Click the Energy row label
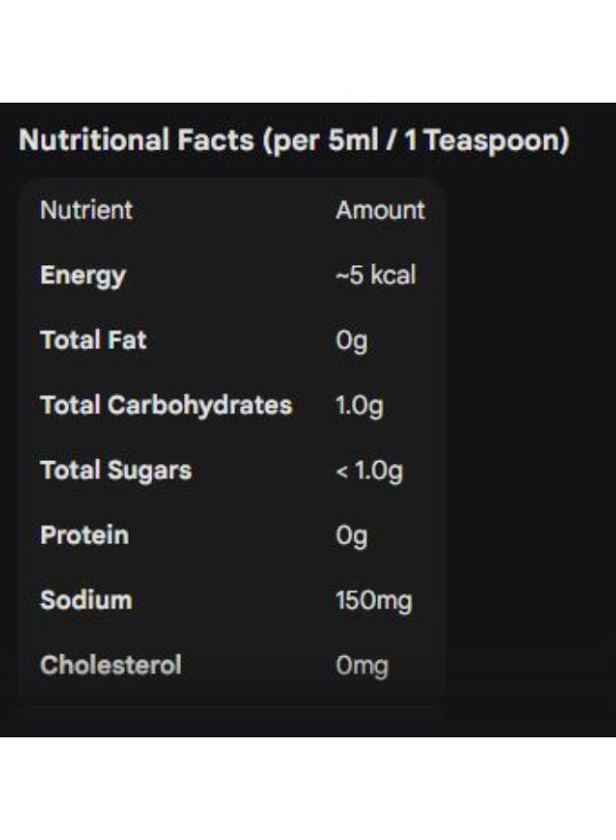The width and height of the screenshot is (616, 840). pos(83,276)
